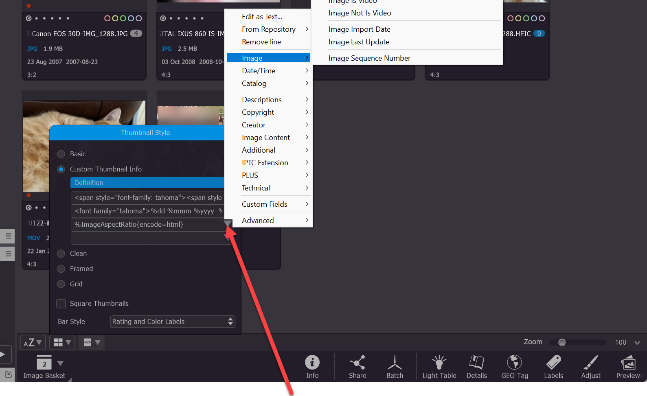The height and width of the screenshot is (396, 647).
Task: Click the lower hamburger panel icon at left edge
Action: tap(8, 253)
